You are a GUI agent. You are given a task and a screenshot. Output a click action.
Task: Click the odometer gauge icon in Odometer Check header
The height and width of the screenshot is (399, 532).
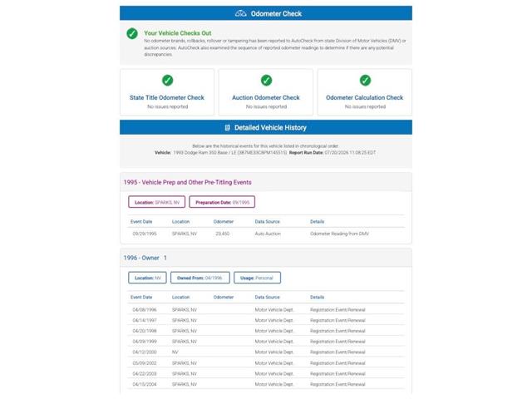tap(240, 13)
